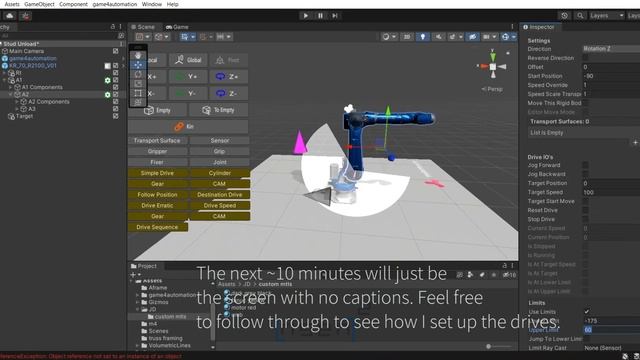Open the Gizmos dropdown
The image size is (640, 360).
click(x=509, y=37)
